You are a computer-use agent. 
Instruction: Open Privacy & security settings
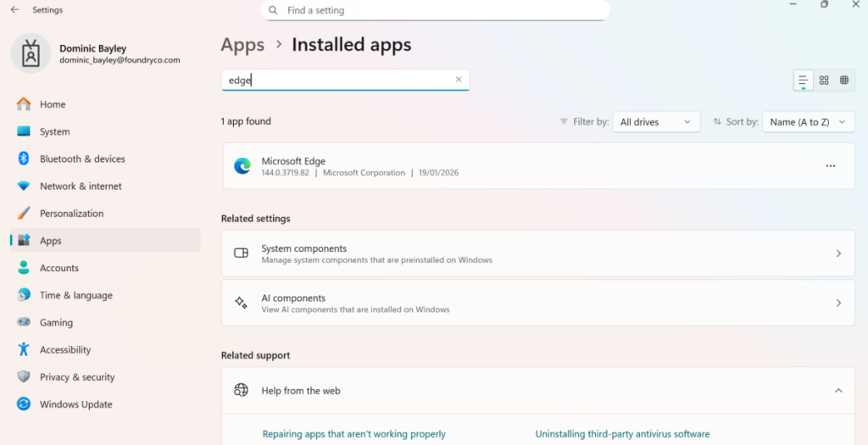click(76, 377)
